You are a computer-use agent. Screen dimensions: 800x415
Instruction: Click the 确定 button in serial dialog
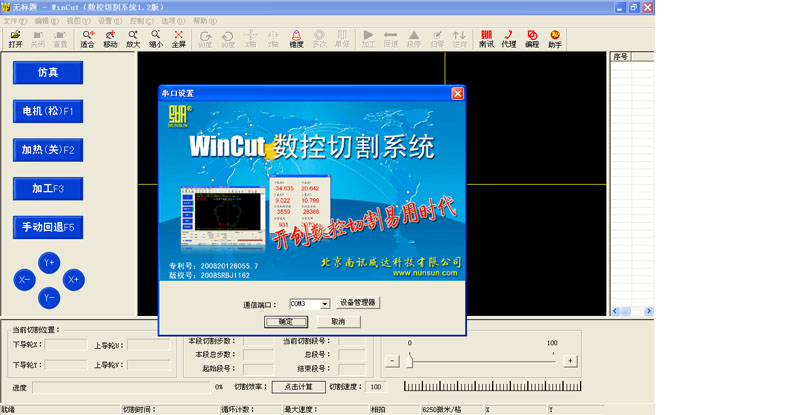point(286,322)
